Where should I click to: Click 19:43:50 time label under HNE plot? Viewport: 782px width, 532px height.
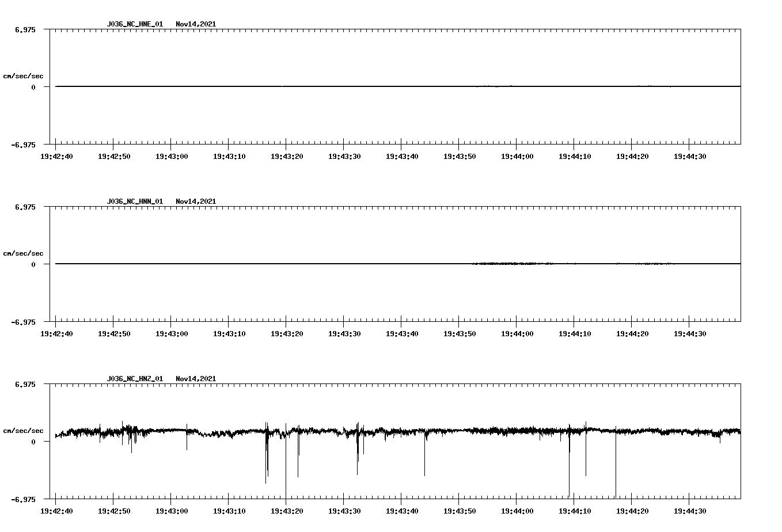[460, 157]
